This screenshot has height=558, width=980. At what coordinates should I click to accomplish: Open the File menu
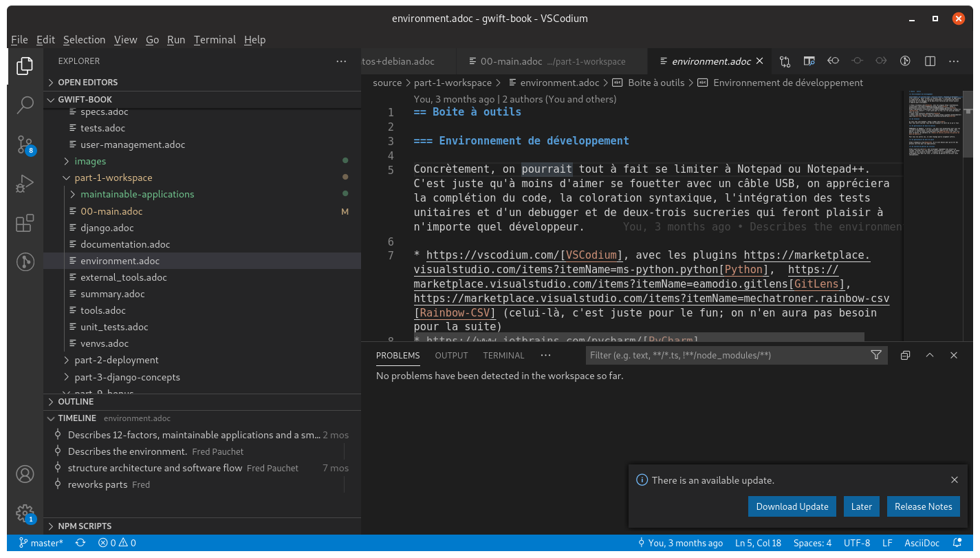point(19,40)
